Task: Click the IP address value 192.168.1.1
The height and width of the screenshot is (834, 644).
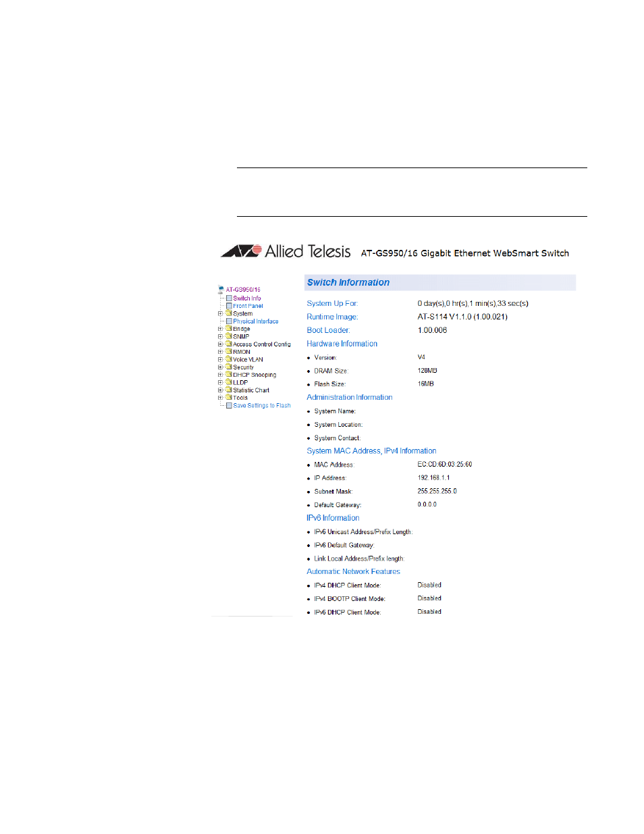Action: (433, 477)
